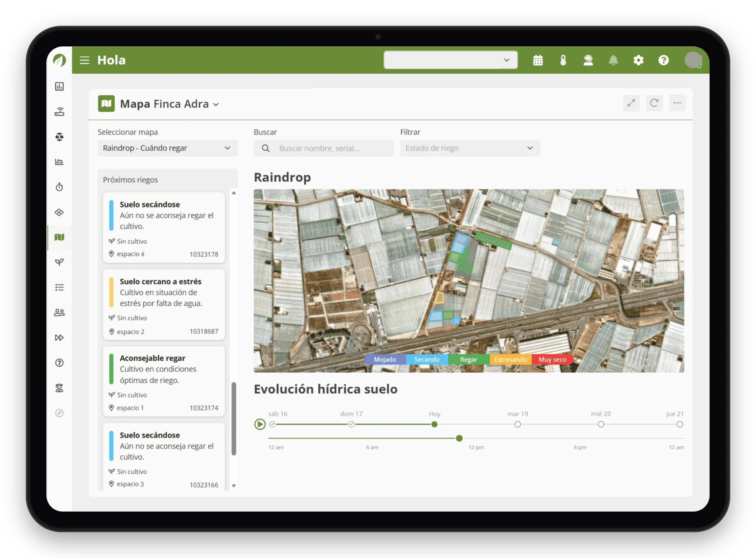Expand the map panel to fullscreen
This screenshot has height=558, width=756.
[631, 103]
